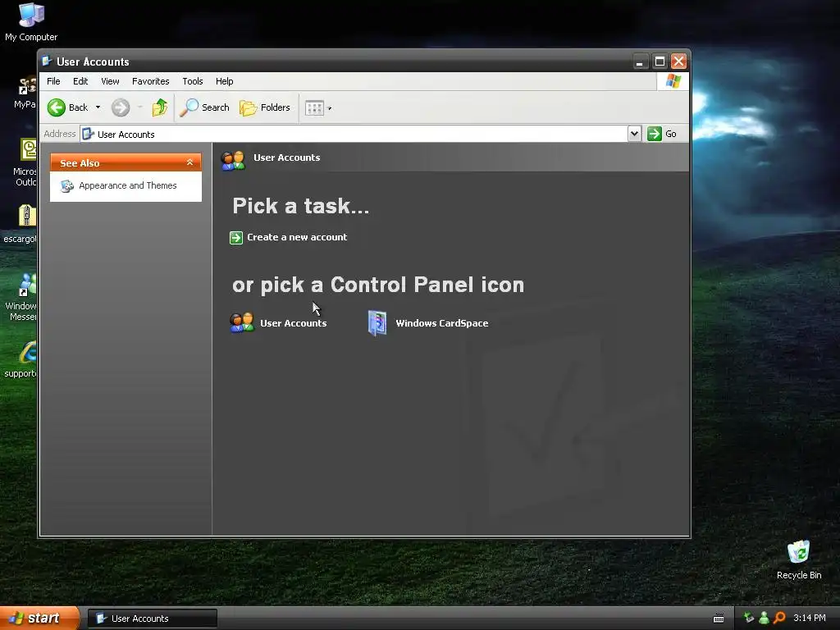
Task: Open the Help menu
Action: (225, 81)
